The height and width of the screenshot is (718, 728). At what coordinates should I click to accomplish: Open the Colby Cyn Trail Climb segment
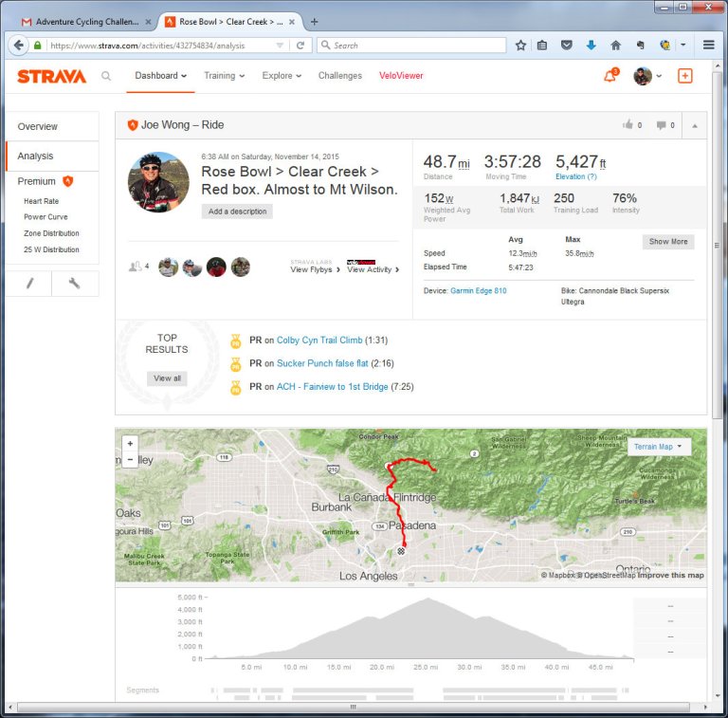319,340
